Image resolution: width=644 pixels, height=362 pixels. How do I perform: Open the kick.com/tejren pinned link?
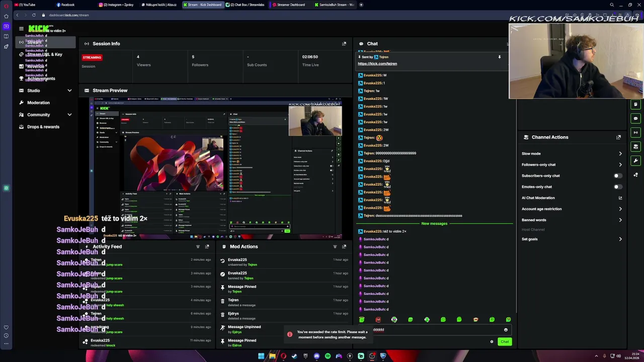click(x=377, y=64)
